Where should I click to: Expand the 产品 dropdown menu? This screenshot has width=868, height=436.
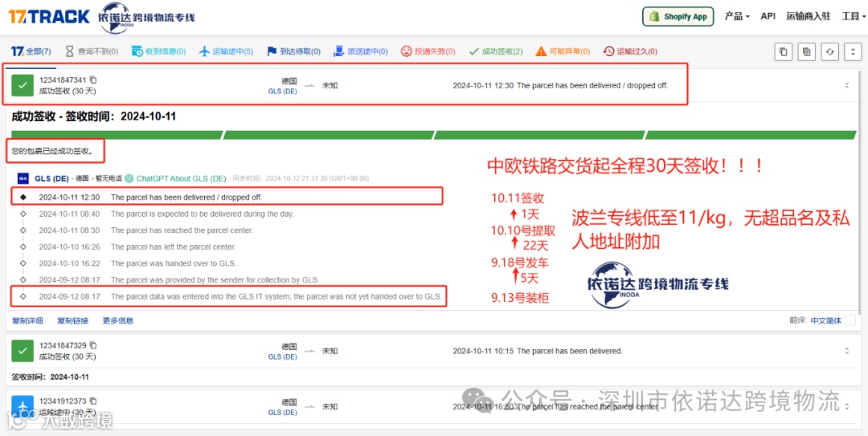(x=737, y=16)
